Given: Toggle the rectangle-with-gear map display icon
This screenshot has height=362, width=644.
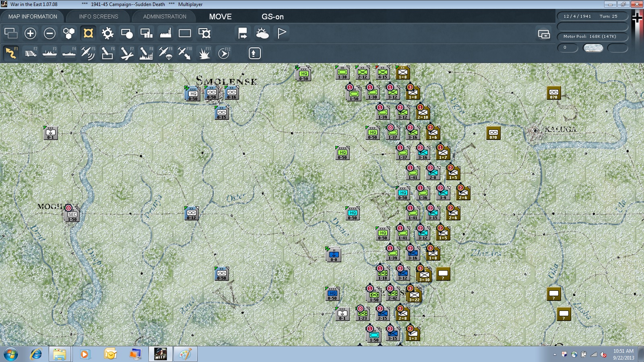Looking at the screenshot, I should 204,33.
